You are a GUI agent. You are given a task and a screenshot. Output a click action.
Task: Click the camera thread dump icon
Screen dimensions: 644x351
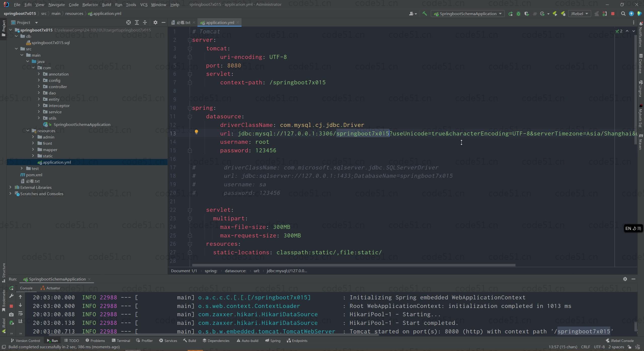[x=11, y=314]
